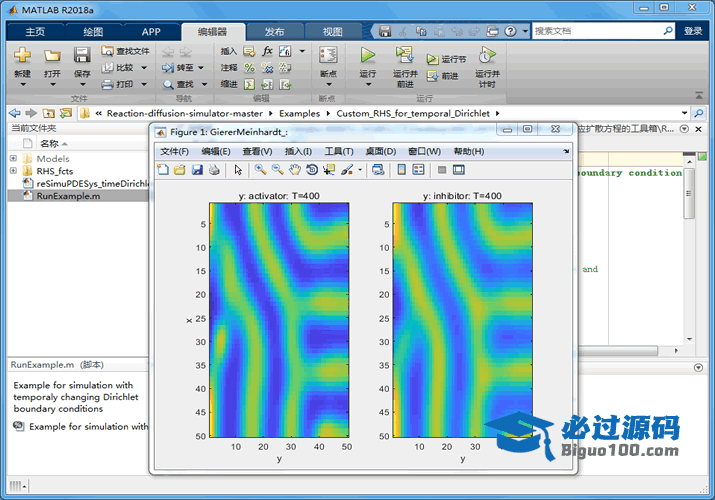The width and height of the screenshot is (715, 500).
Task: Expand the RHS_fcts folder tree node
Action: click(13, 170)
